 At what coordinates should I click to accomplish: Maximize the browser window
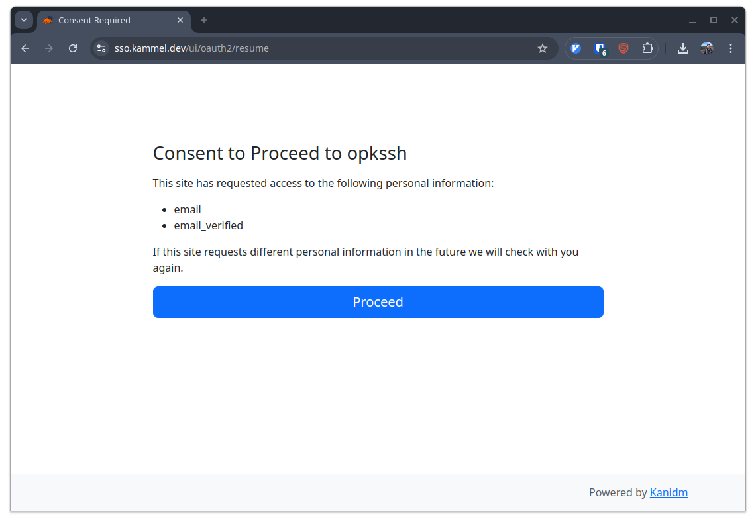714,21
